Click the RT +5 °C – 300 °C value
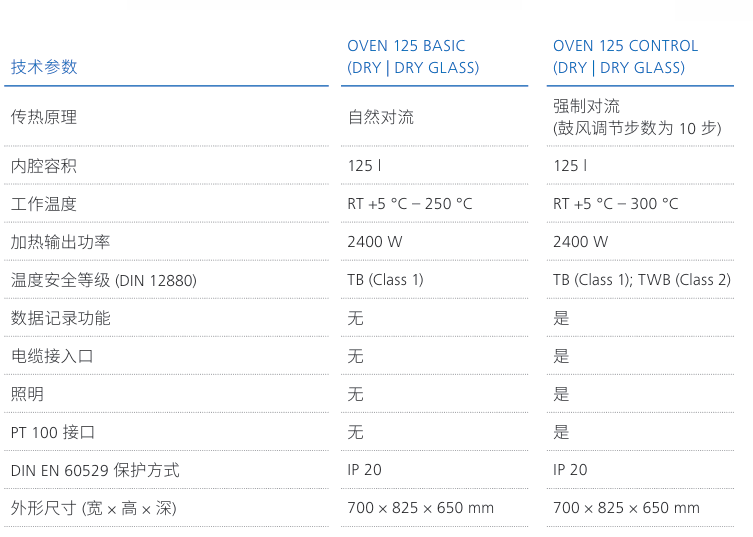 [615, 204]
